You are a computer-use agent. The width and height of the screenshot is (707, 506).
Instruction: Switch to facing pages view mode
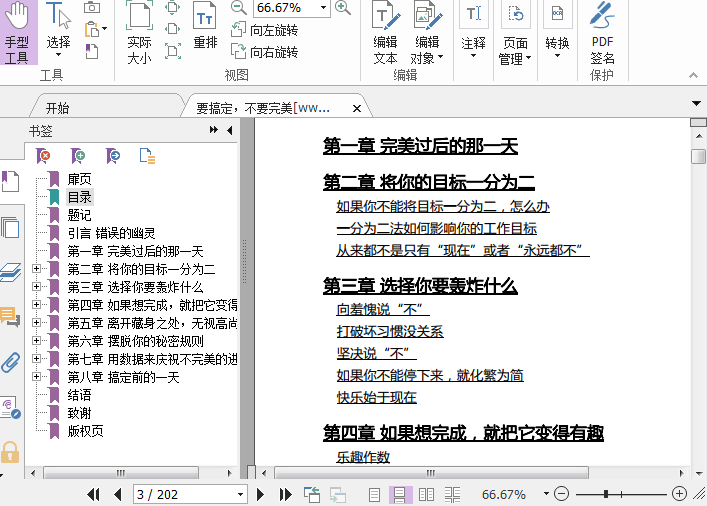coord(427,494)
